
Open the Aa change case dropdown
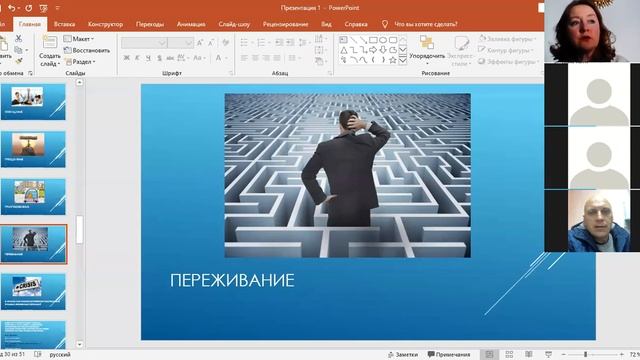[x=199, y=58]
